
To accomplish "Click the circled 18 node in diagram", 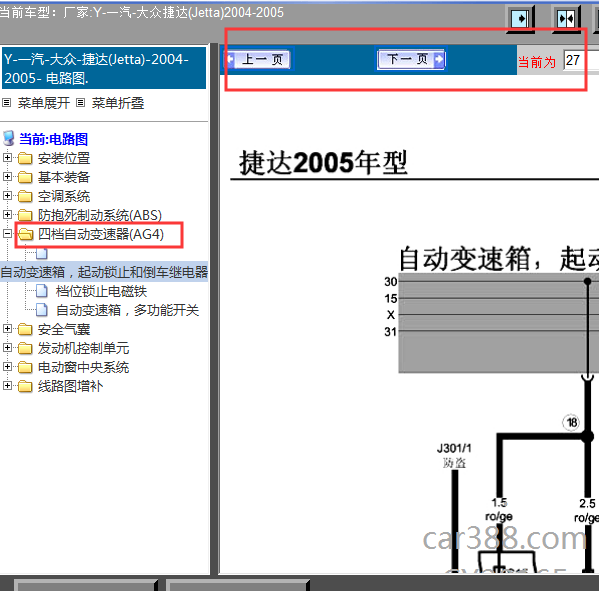I will pos(571,423).
